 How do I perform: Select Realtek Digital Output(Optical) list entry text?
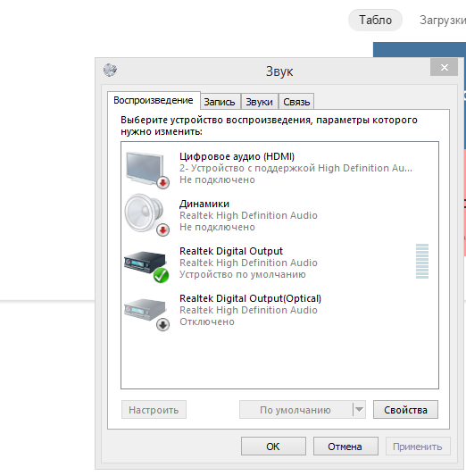[250, 298]
